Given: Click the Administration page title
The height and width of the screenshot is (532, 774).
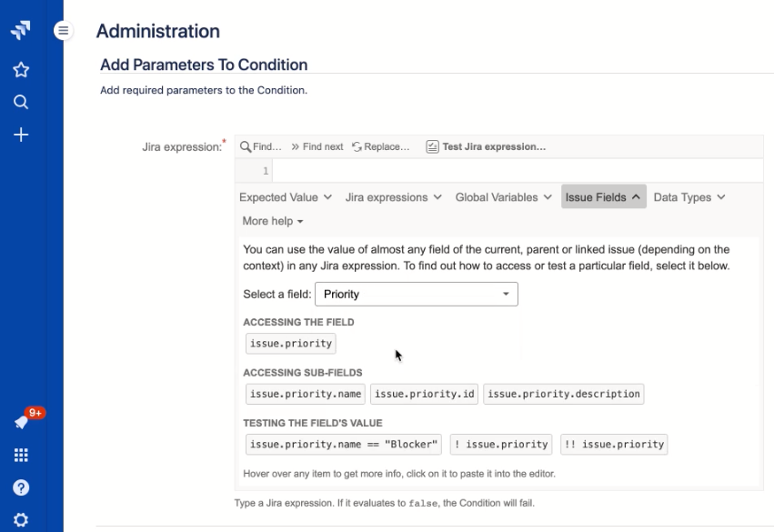Looking at the screenshot, I should tap(158, 31).
